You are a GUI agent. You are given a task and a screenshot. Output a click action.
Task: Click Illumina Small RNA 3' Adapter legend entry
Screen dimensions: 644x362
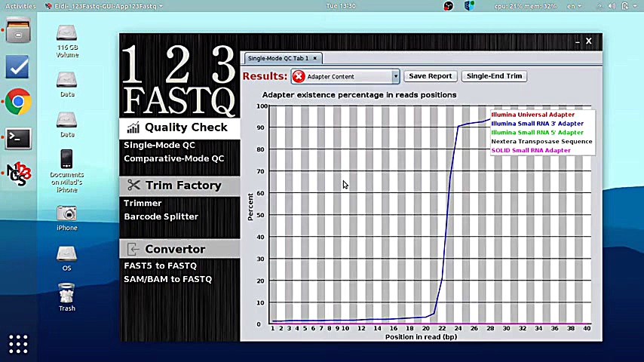coord(537,124)
